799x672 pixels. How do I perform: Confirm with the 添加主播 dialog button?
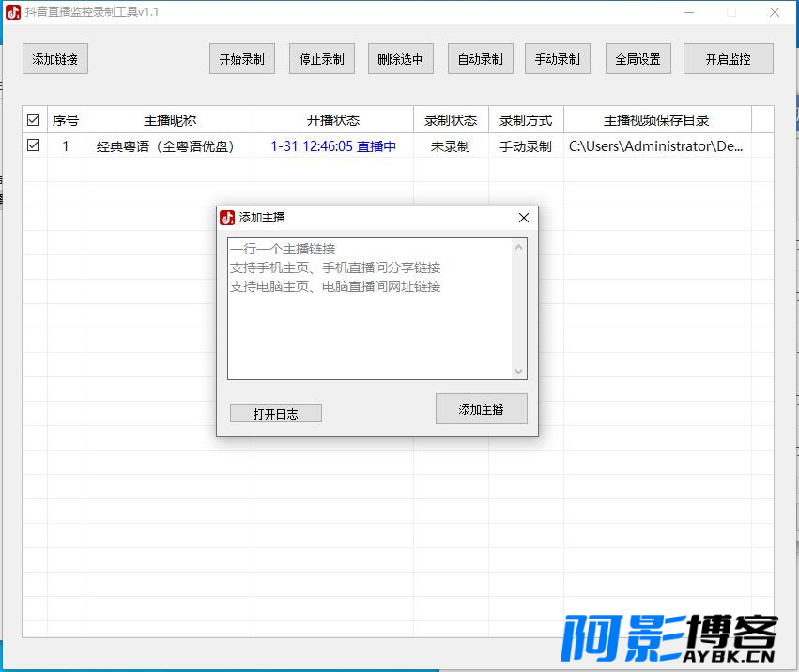[481, 409]
